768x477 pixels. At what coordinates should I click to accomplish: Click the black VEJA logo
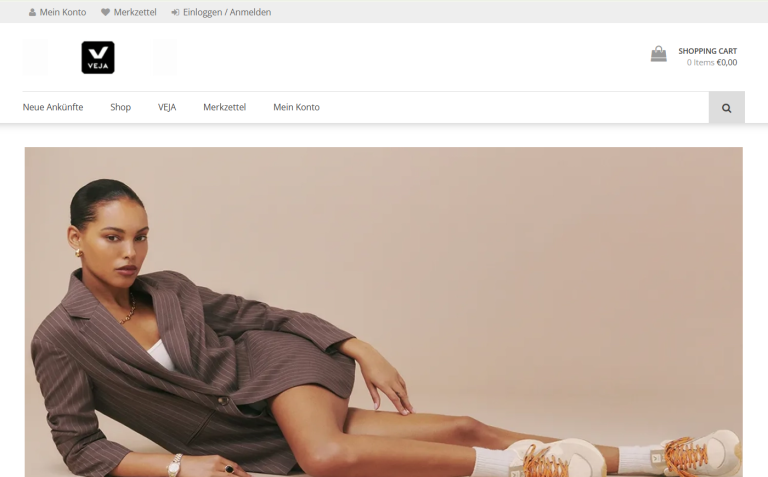(x=98, y=57)
